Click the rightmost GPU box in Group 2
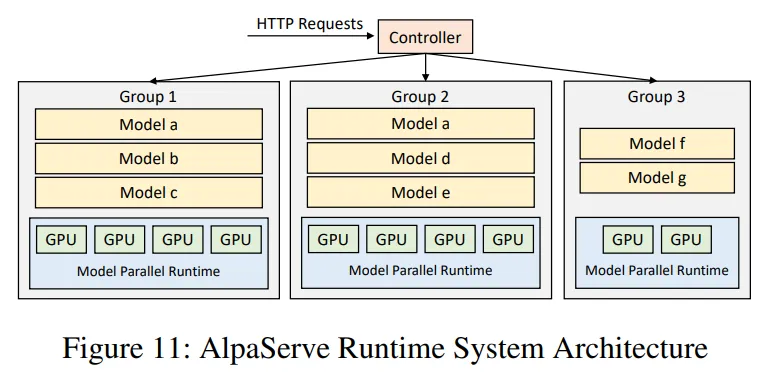This screenshot has height=375, width=777. click(x=508, y=239)
